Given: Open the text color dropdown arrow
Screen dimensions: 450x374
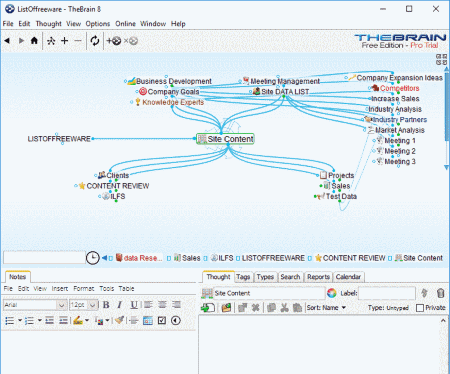Looking at the screenshot, I should (107, 321).
